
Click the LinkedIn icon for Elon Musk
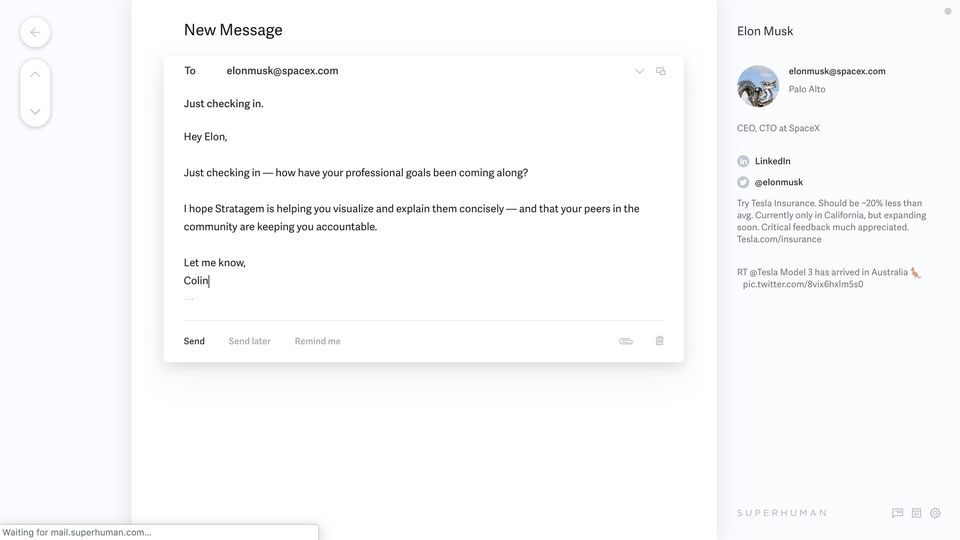tap(743, 161)
